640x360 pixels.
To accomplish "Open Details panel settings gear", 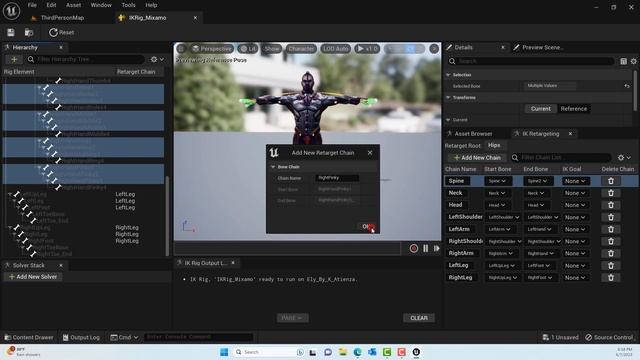I will coord(633,61).
